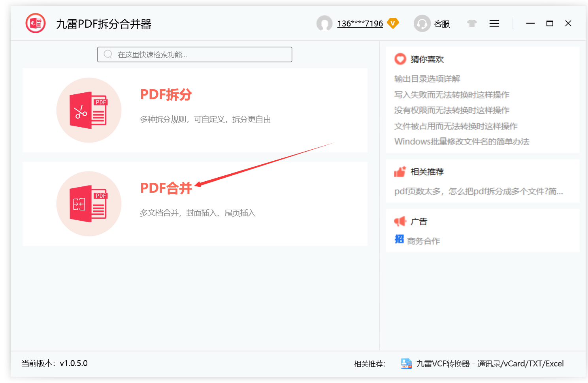Click the 相关推荐 thumbs-up icon
This screenshot has width=588, height=383.
point(400,172)
